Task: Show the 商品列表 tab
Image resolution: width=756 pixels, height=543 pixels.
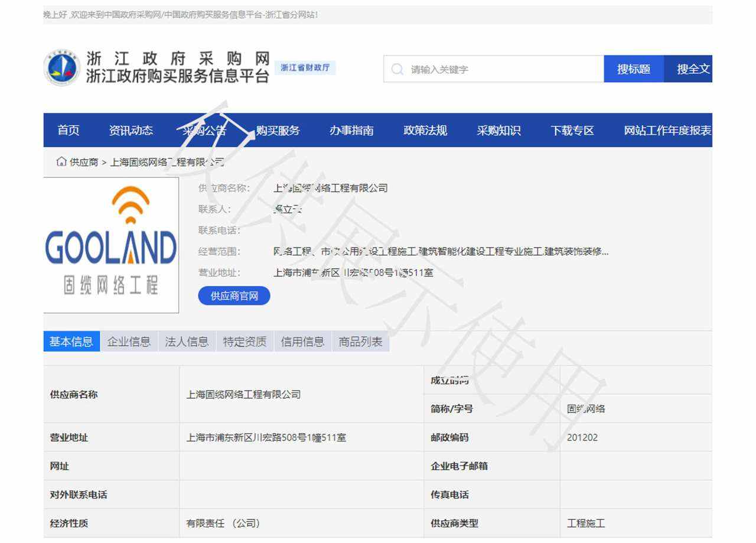Action: click(360, 342)
